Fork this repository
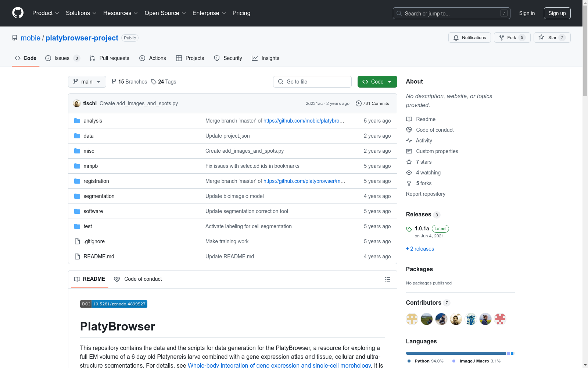Viewport: 588px width, 368px height. [x=512, y=38]
